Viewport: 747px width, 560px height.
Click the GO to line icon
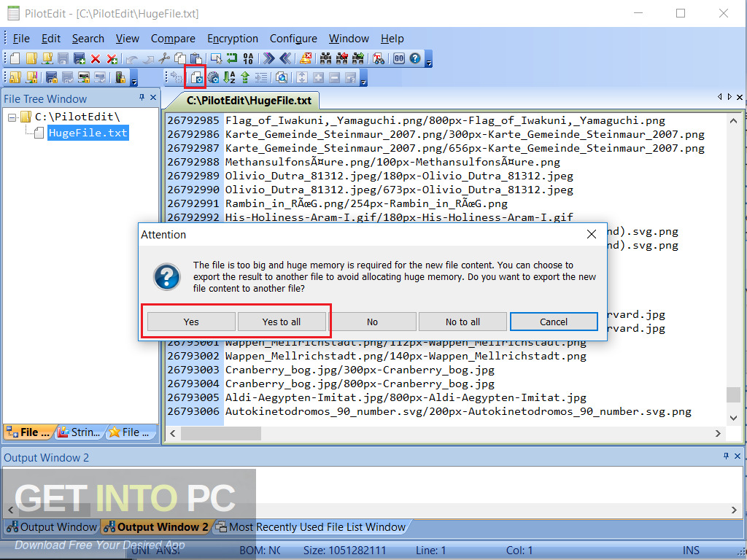399,58
